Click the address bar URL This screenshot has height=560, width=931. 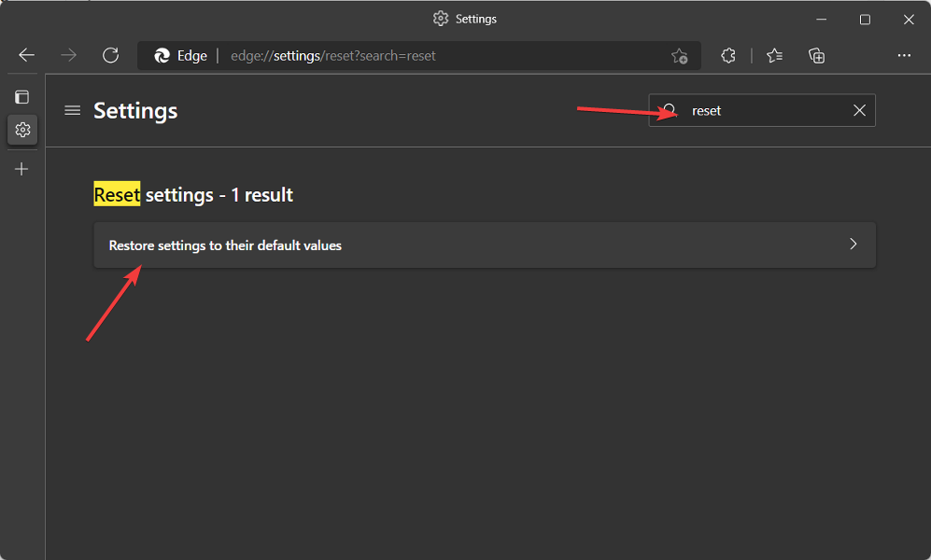pos(333,56)
